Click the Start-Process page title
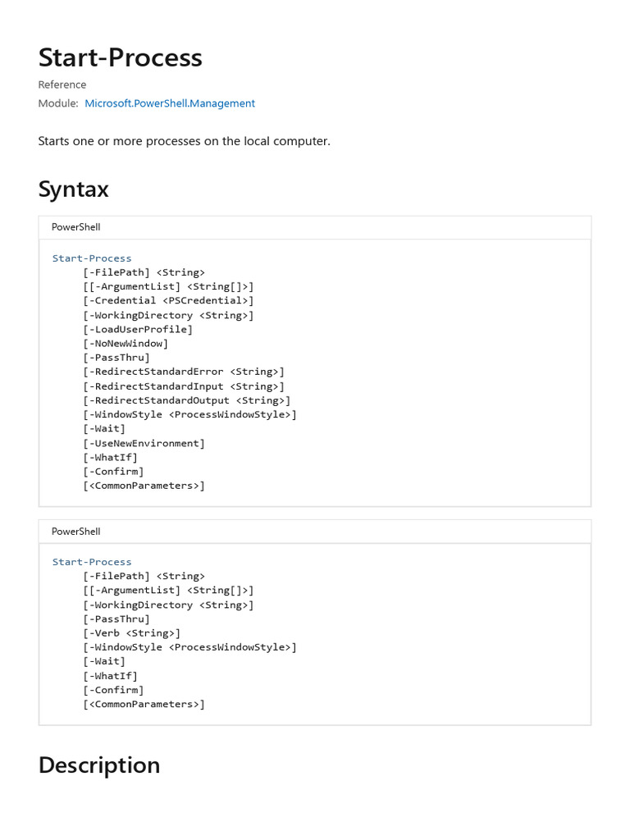This screenshot has width=630, height=840. [x=121, y=57]
